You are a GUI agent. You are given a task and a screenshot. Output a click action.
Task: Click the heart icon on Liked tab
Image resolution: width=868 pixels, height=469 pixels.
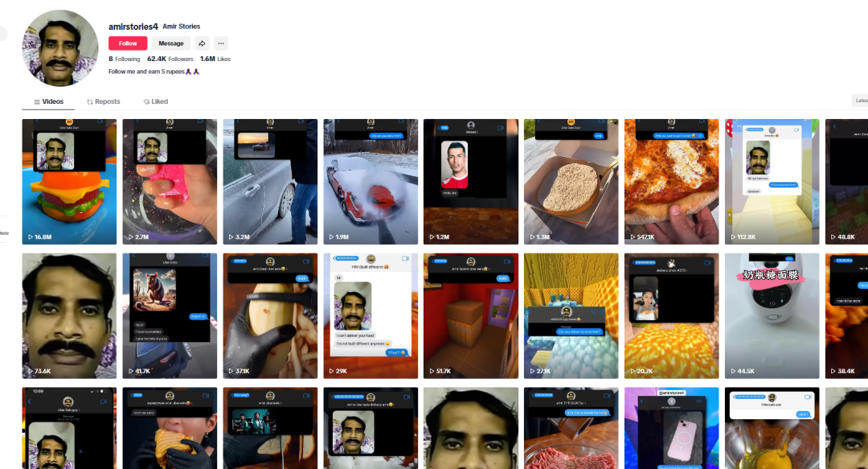[147, 102]
